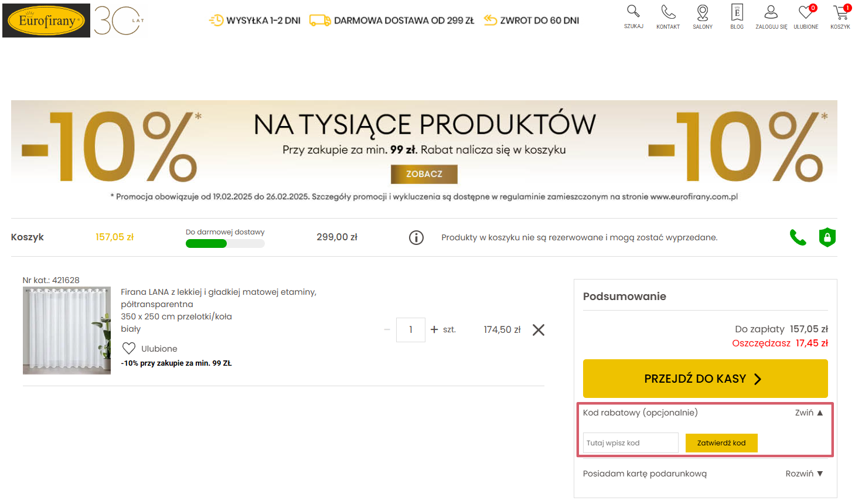Image resolution: width=855 pixels, height=504 pixels.
Task: Decrease product quantity with minus button
Action: coord(387,330)
